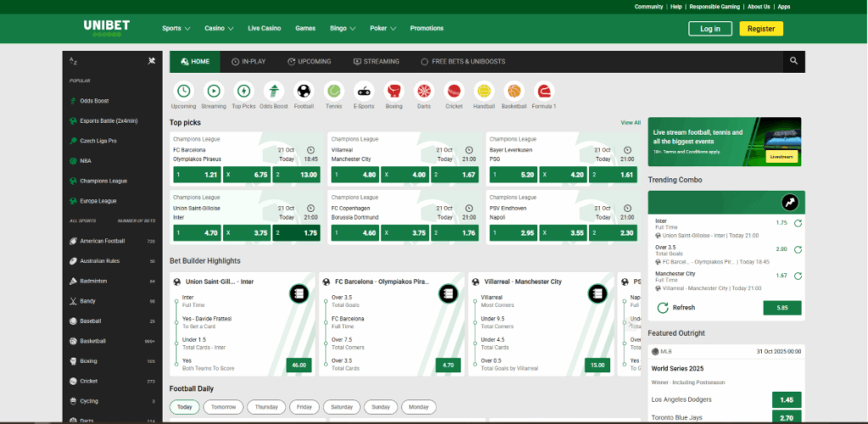
Task: Refresh the Trending Combo
Action: [677, 308]
